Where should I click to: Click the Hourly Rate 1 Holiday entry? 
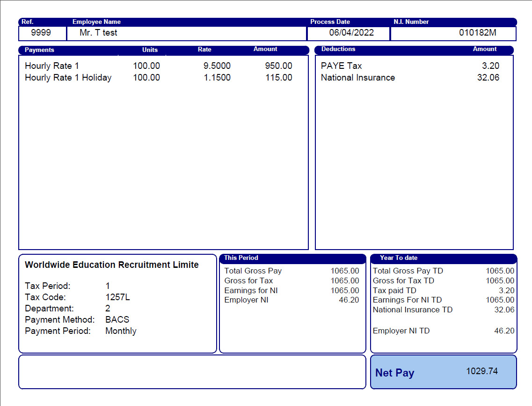point(67,78)
